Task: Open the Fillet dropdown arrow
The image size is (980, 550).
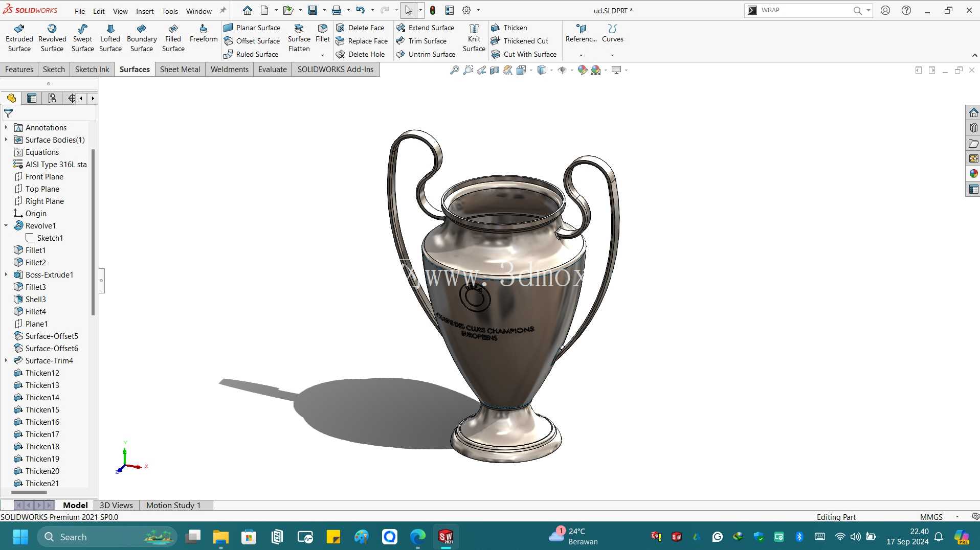Action: click(x=322, y=55)
